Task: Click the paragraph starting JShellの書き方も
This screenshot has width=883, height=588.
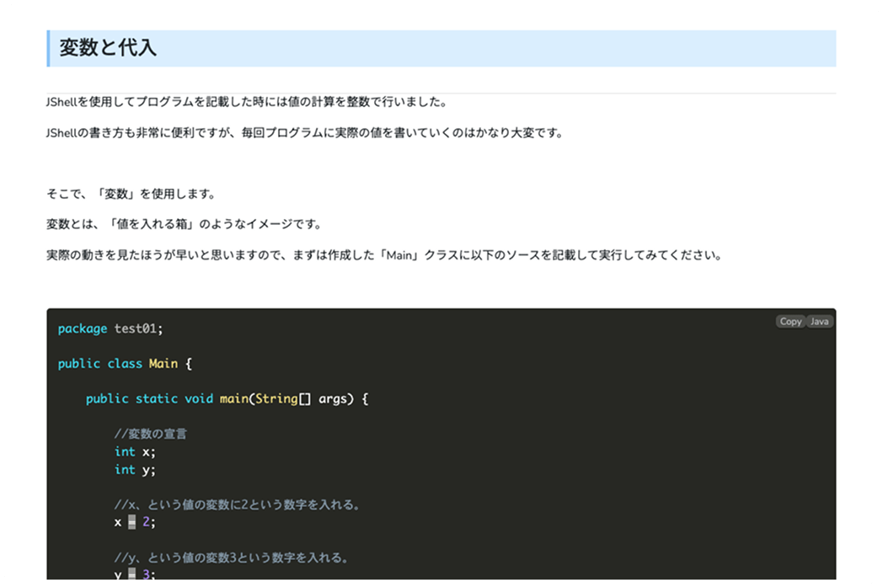Action: pos(304,133)
